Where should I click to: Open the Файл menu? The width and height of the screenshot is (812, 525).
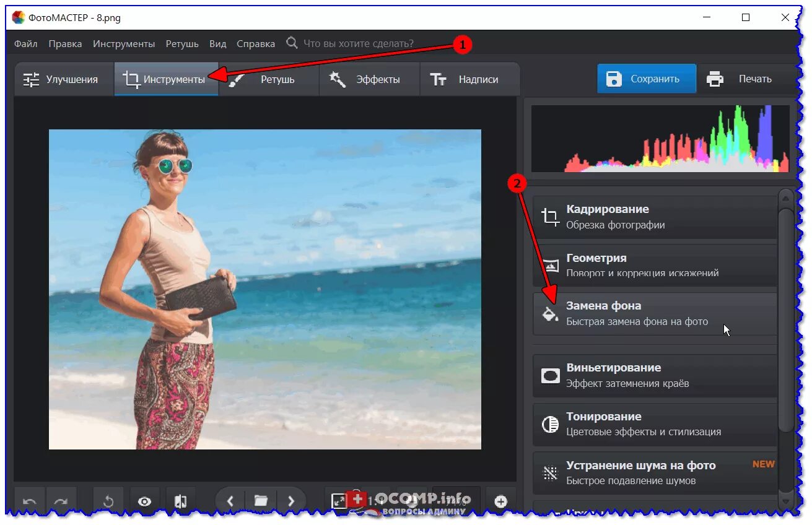click(x=26, y=44)
